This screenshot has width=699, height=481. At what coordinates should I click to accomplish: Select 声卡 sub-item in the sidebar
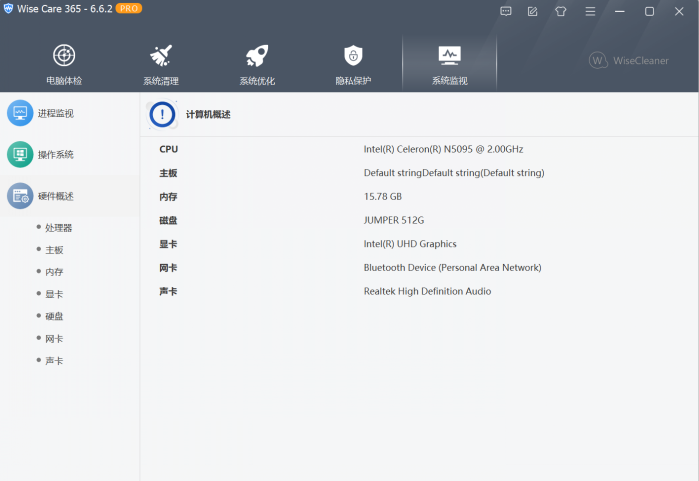click(54, 361)
